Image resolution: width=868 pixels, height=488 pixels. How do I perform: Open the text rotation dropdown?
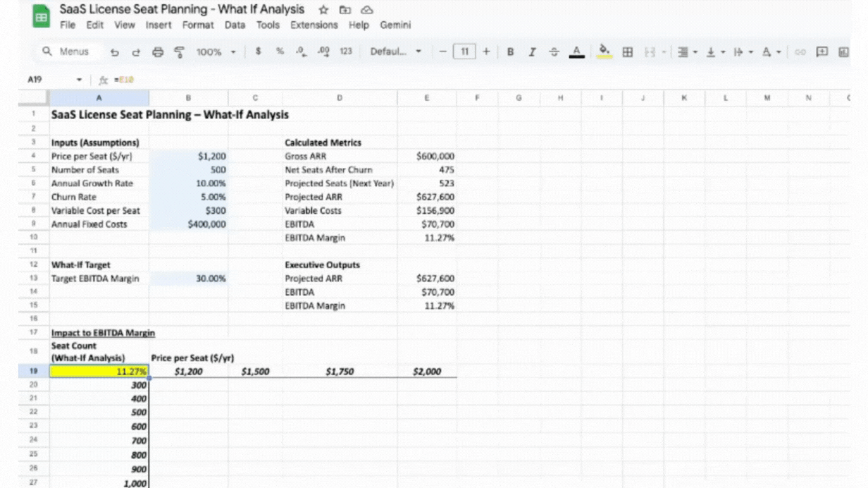(771, 51)
